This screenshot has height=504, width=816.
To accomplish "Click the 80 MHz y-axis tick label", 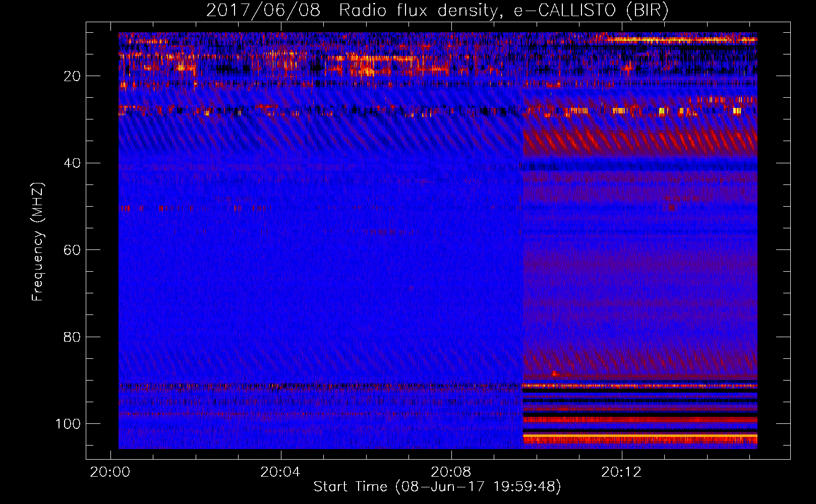I will pos(72,337).
